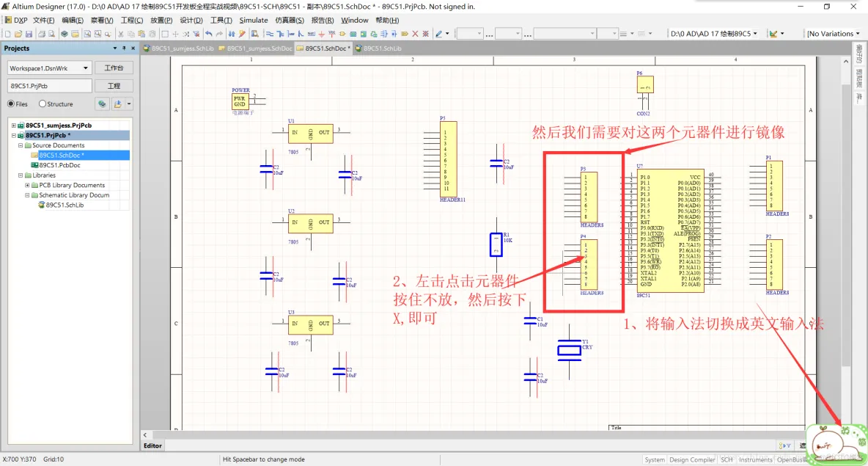Screen dimensions: 868x466
Task: Click the Rubber Stamp icon
Action: pyautogui.click(x=152, y=34)
